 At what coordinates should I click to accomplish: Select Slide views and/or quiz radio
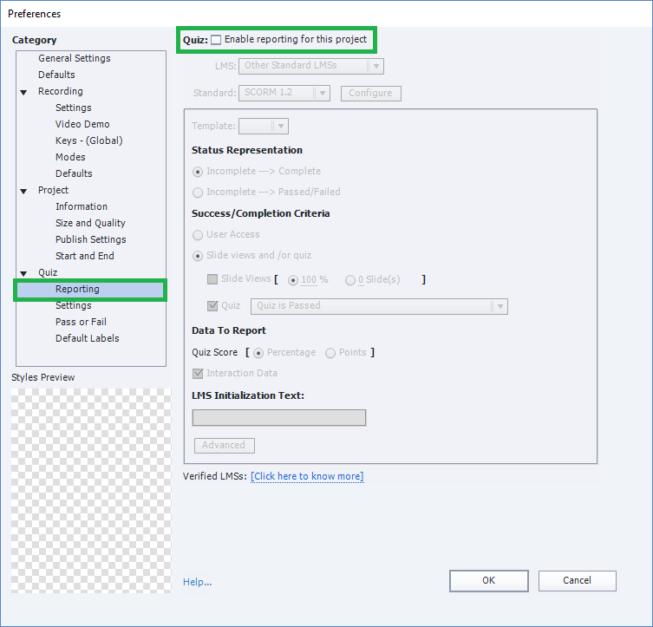click(x=198, y=256)
